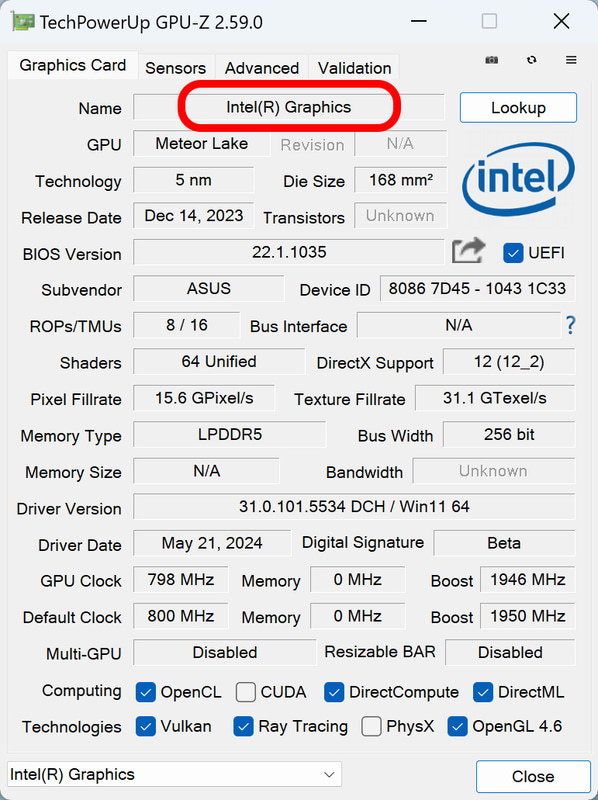This screenshot has width=598, height=800.
Task: Click the BIOS version share icon
Action: tap(467, 252)
